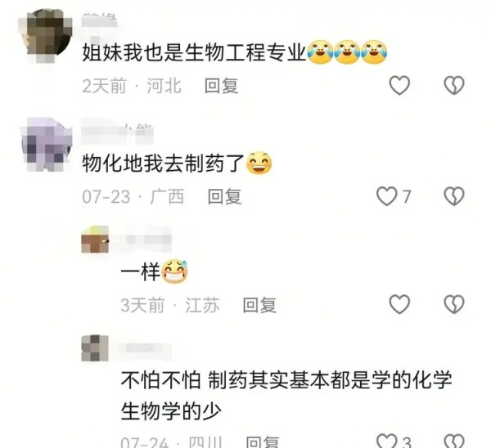Viewport: 491px width, 448px height.
Task: Dislike the 一样 reply with broken heart
Action: coord(454,304)
